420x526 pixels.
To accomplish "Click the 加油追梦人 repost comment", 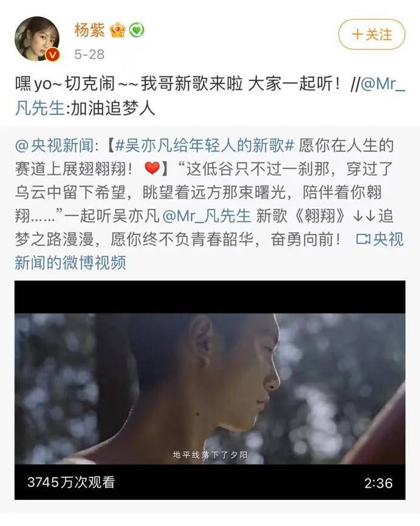I will point(113,109).
